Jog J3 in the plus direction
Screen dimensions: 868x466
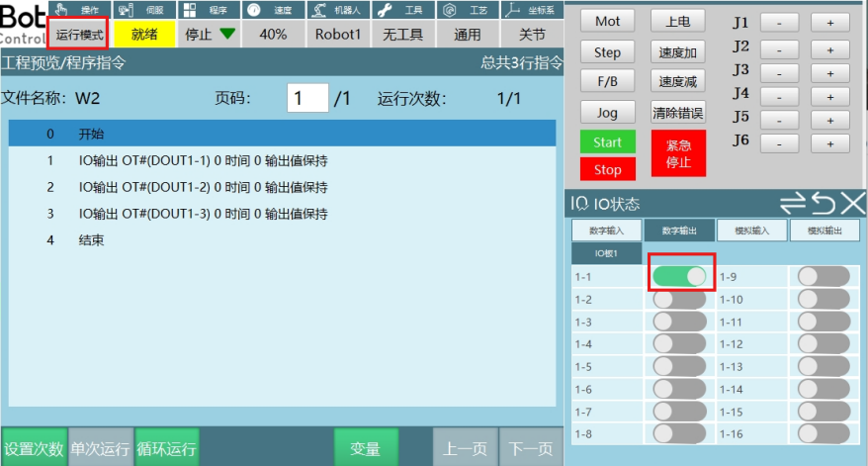click(x=829, y=73)
